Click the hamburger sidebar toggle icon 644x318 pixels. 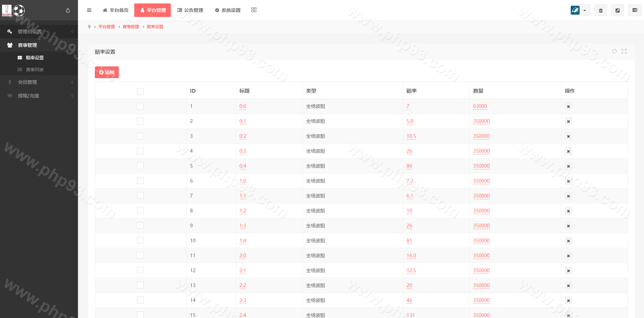pyautogui.click(x=89, y=10)
